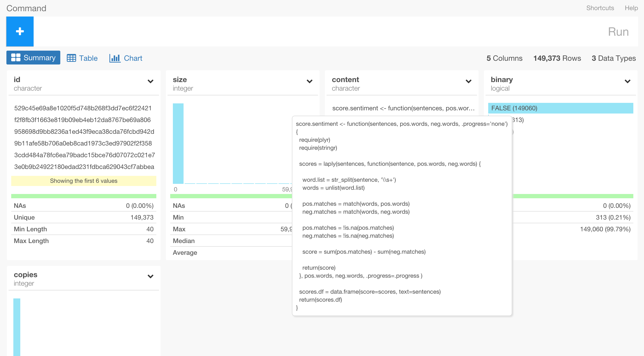This screenshot has width=644, height=356.
Task: Select the FALSE (149060) bar in binary column
Action: [561, 108]
